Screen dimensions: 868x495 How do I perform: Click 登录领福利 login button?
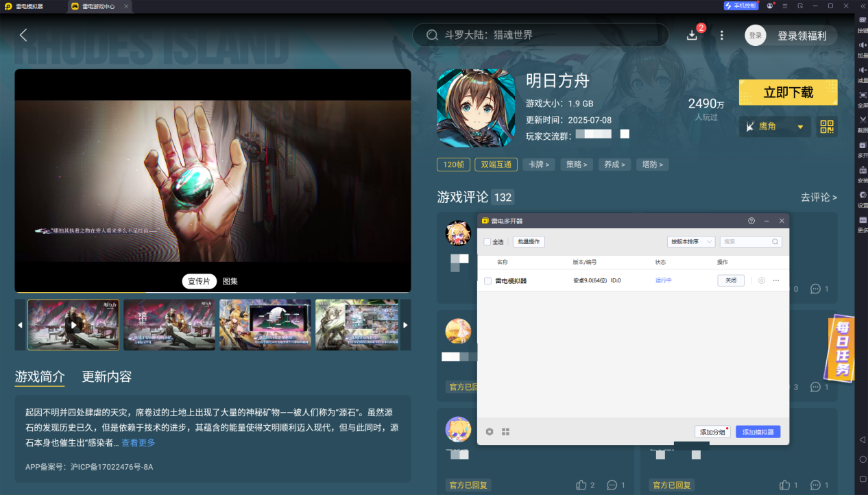(801, 36)
